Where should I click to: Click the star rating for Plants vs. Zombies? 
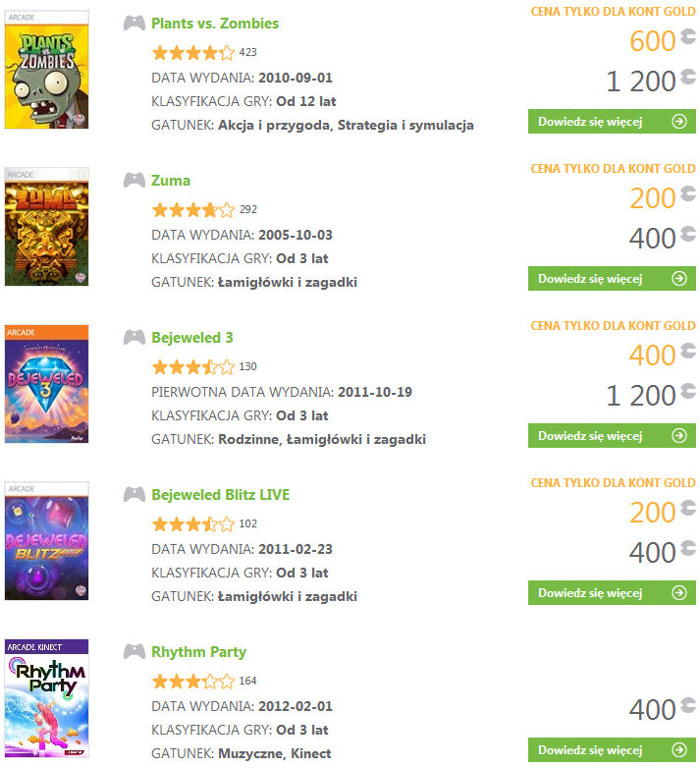(x=193, y=52)
